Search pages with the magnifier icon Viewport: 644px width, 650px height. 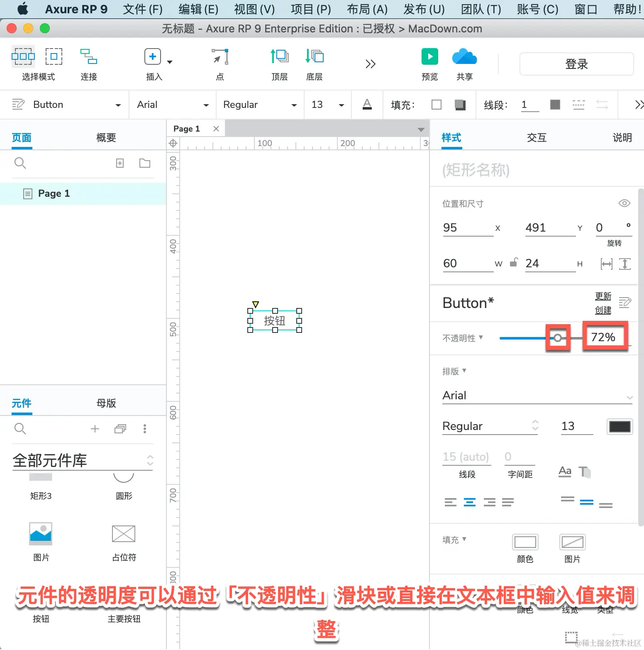point(20,163)
